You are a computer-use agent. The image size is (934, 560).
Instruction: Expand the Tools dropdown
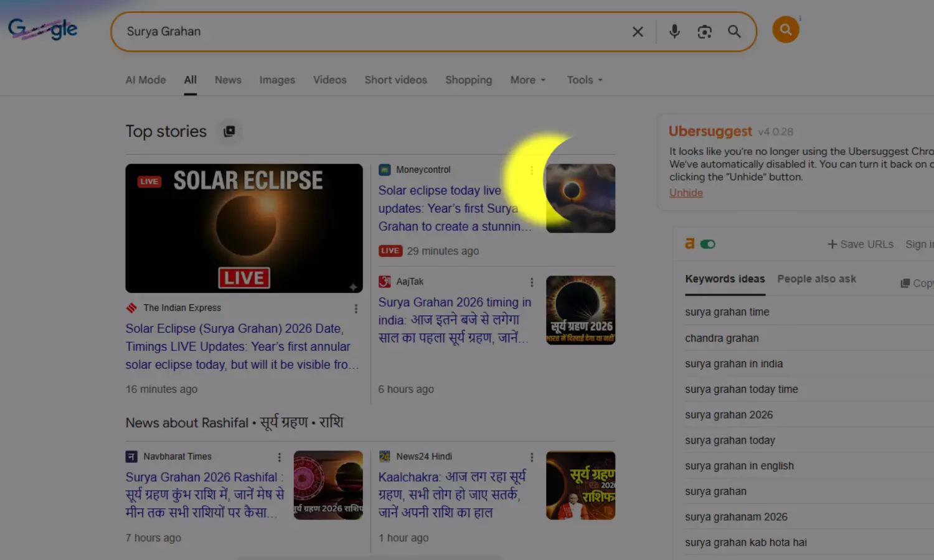584,80
